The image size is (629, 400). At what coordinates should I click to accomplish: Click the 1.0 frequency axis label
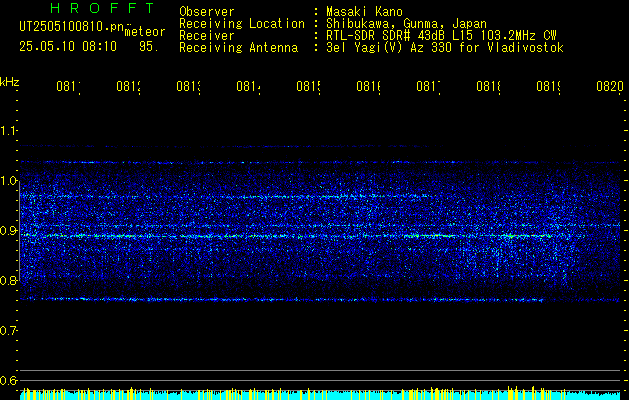[x=9, y=181]
